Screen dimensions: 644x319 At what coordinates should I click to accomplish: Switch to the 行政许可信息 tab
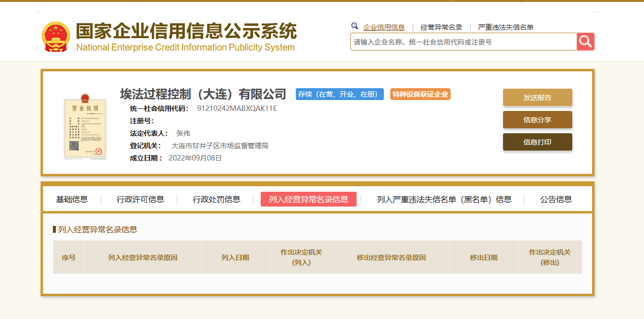[140, 199]
